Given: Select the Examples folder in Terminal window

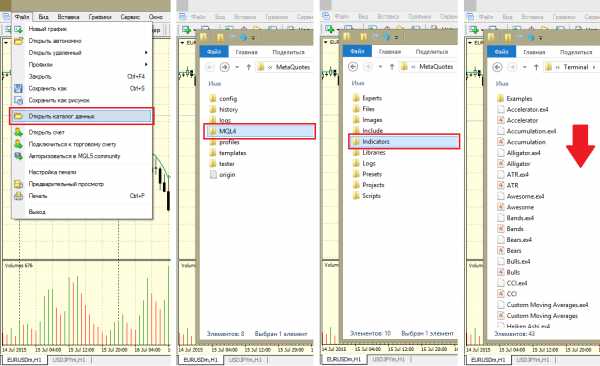Looking at the screenshot, I should 519,98.
